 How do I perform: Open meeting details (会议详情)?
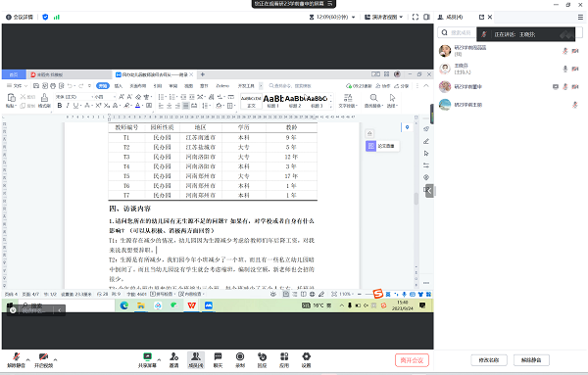tap(20, 17)
